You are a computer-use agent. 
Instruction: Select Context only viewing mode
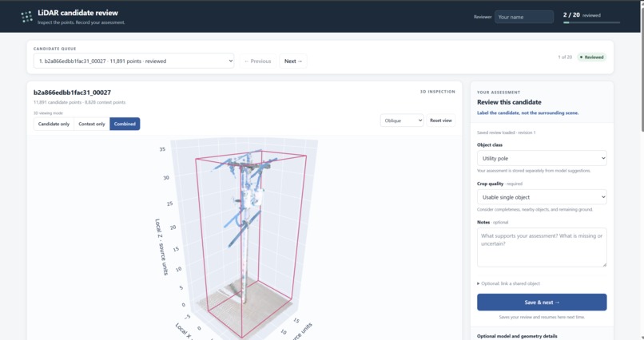click(x=92, y=124)
